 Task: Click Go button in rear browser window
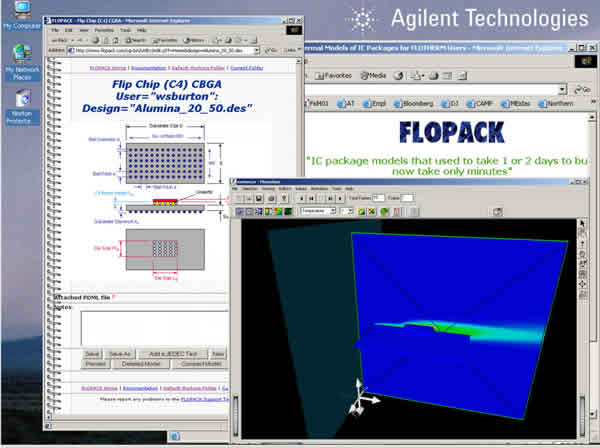[x=582, y=90]
